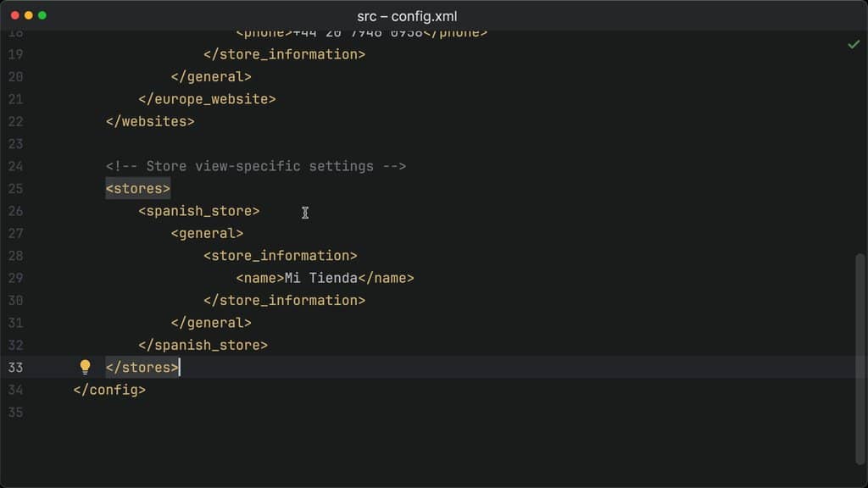Click </general> on line 31
Screen dimensions: 868x488
(211, 323)
